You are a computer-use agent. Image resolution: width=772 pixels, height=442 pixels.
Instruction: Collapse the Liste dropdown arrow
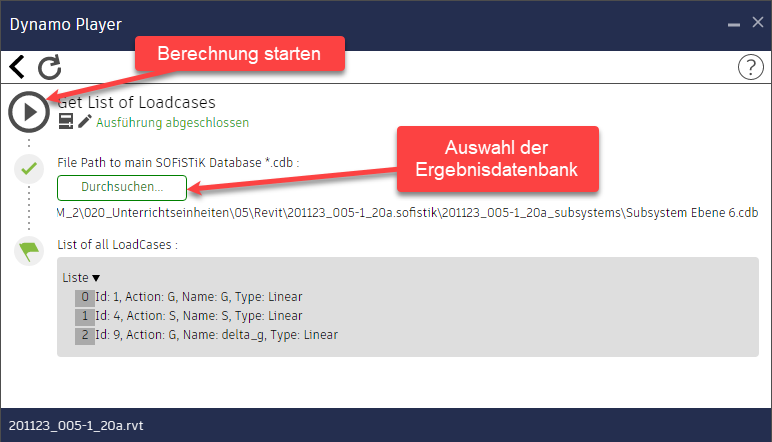[x=96, y=277]
